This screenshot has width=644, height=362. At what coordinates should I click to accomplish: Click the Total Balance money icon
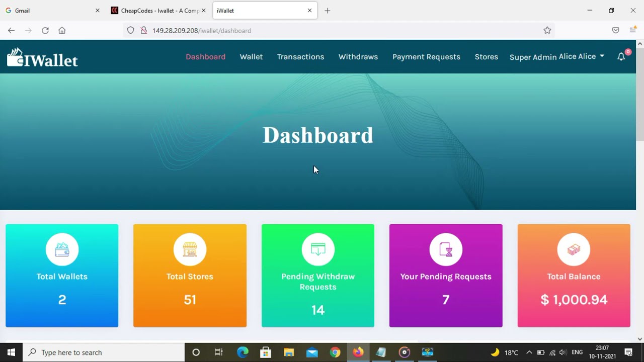point(574,250)
